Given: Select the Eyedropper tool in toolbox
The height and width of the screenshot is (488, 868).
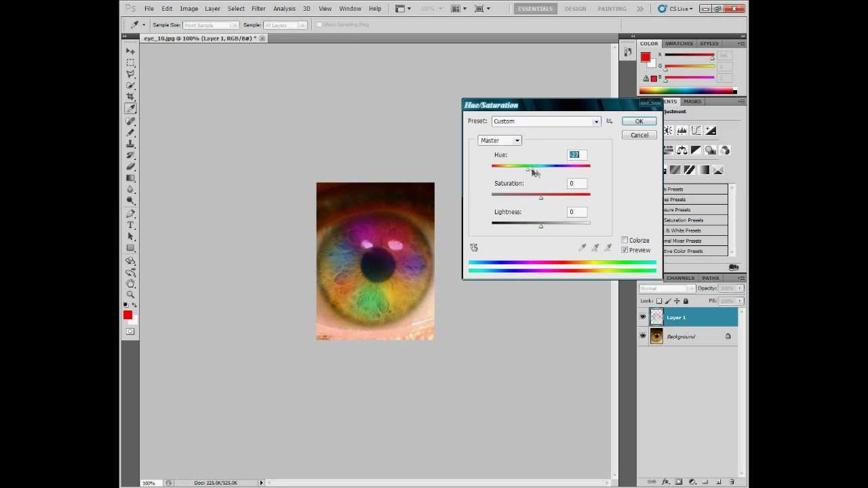Looking at the screenshot, I should coord(130,108).
